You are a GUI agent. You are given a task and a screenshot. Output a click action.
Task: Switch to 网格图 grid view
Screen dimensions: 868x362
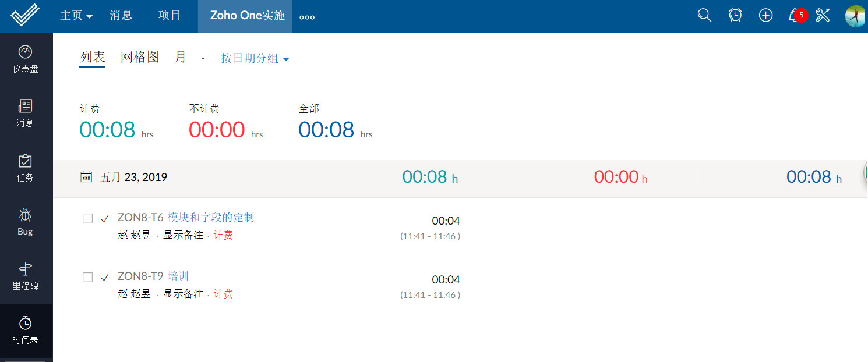tap(140, 57)
